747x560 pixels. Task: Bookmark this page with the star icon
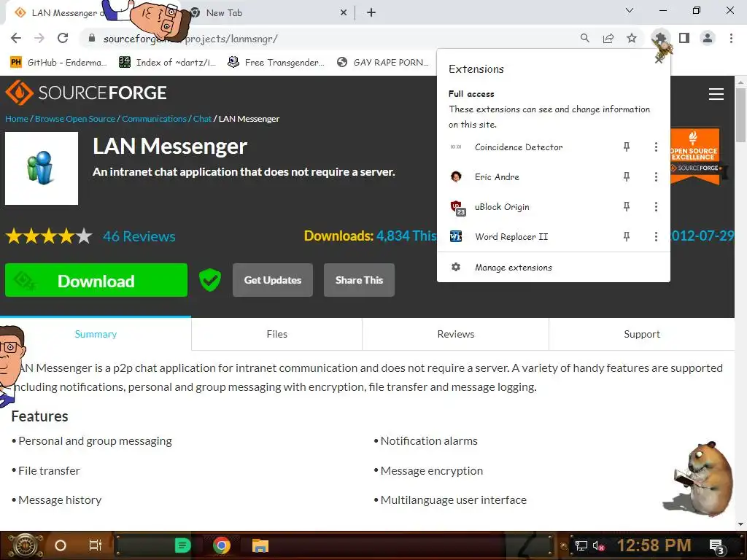pos(632,38)
